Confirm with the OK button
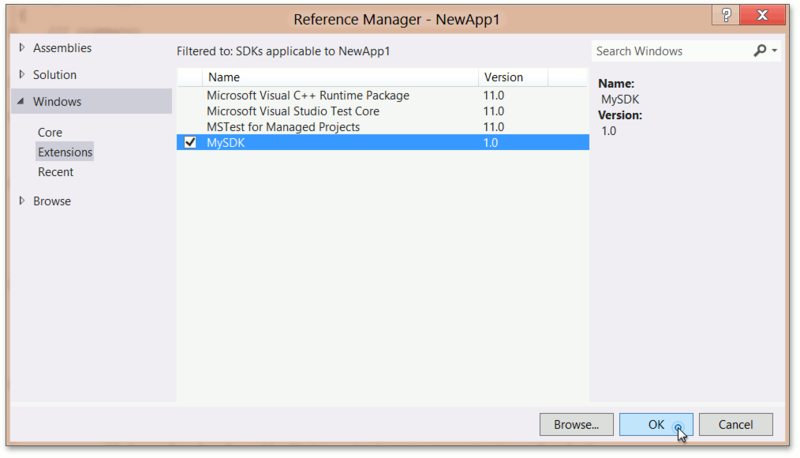800x458 pixels. (656, 424)
